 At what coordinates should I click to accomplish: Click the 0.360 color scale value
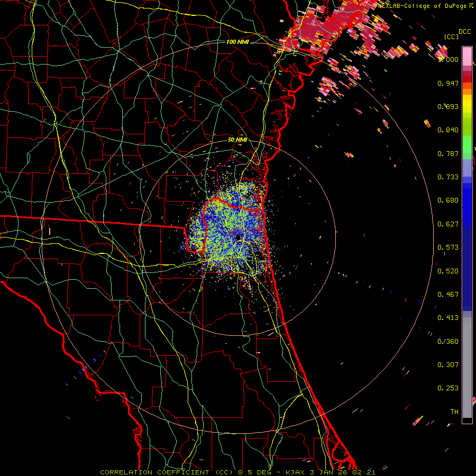pos(448,342)
